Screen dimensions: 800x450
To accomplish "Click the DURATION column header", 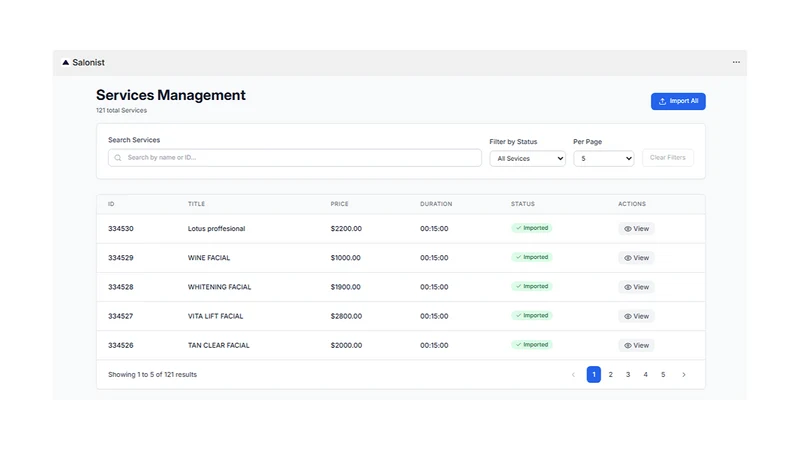I will (436, 204).
